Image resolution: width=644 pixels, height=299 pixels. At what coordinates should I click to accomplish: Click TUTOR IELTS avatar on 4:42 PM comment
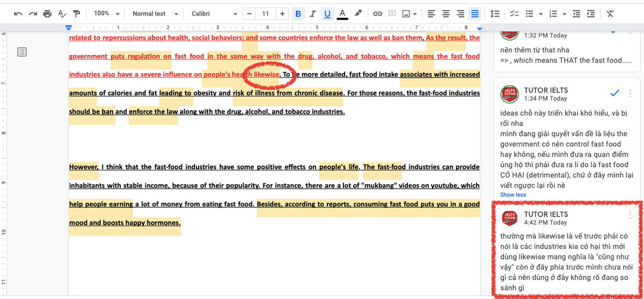(x=509, y=218)
